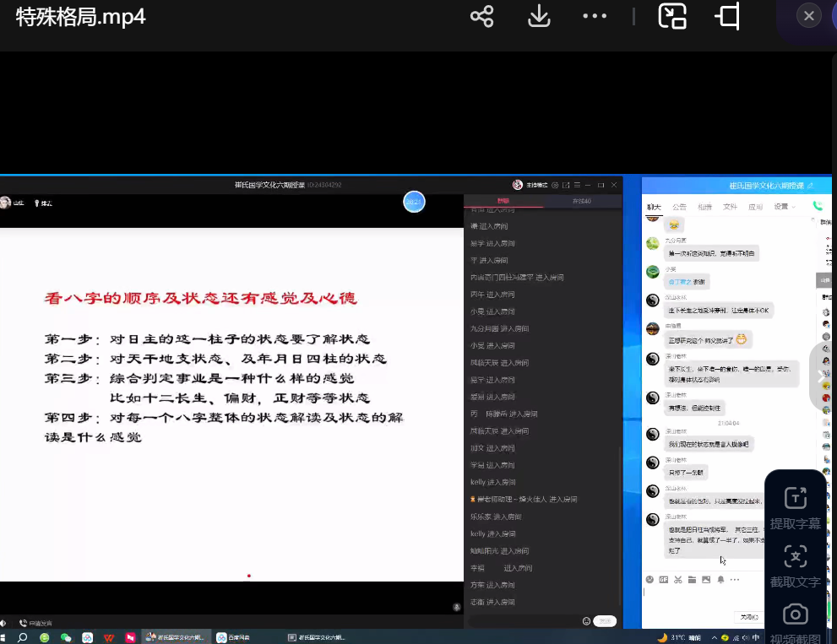Click the WeChat icon in taskbar
This screenshot has height=644, width=837.
(x=66, y=638)
